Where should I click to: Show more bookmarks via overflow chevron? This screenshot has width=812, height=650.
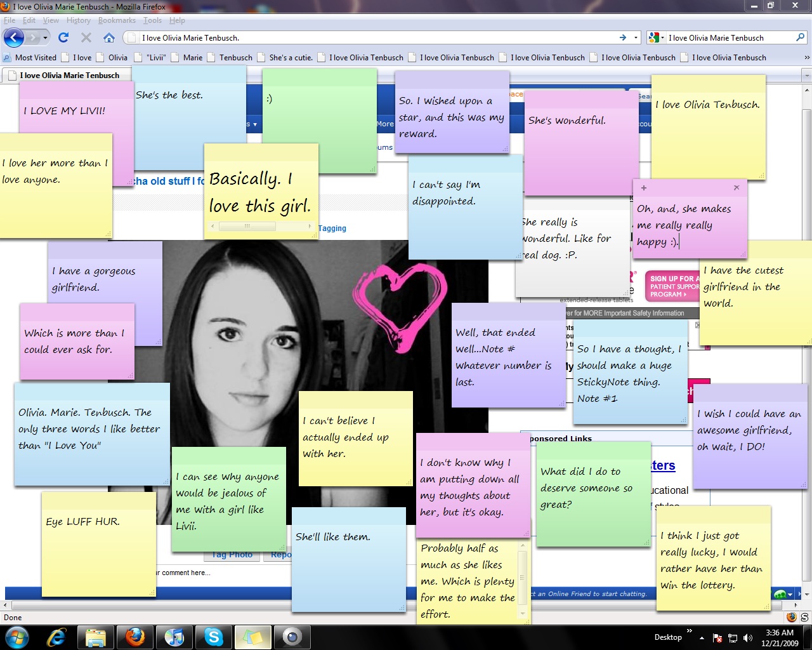[807, 57]
